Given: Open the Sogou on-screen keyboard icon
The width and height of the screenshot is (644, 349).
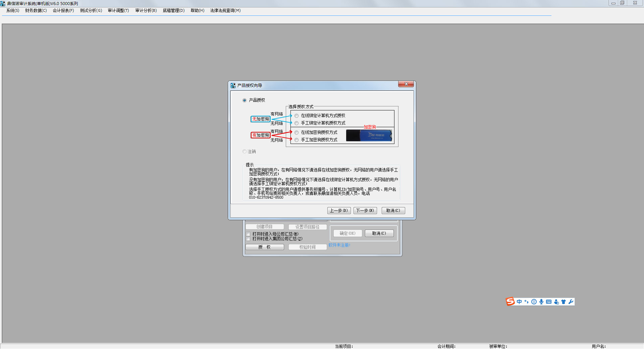Looking at the screenshot, I should click(548, 302).
